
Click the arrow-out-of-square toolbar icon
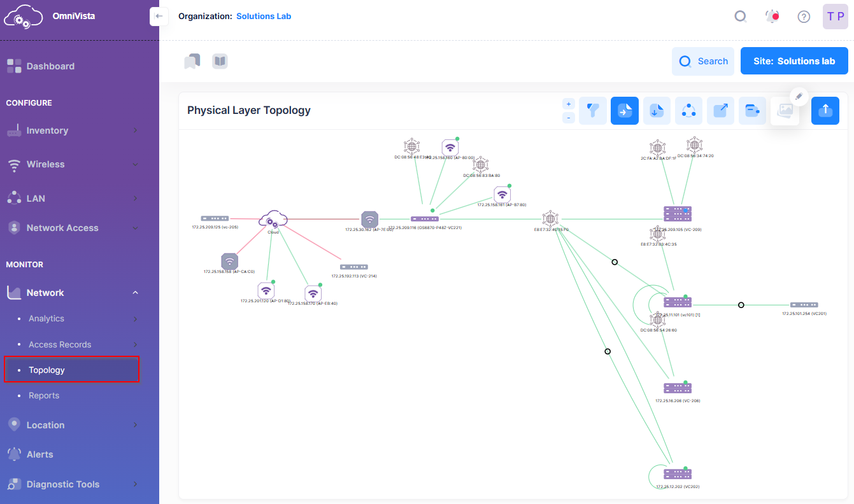coord(720,111)
